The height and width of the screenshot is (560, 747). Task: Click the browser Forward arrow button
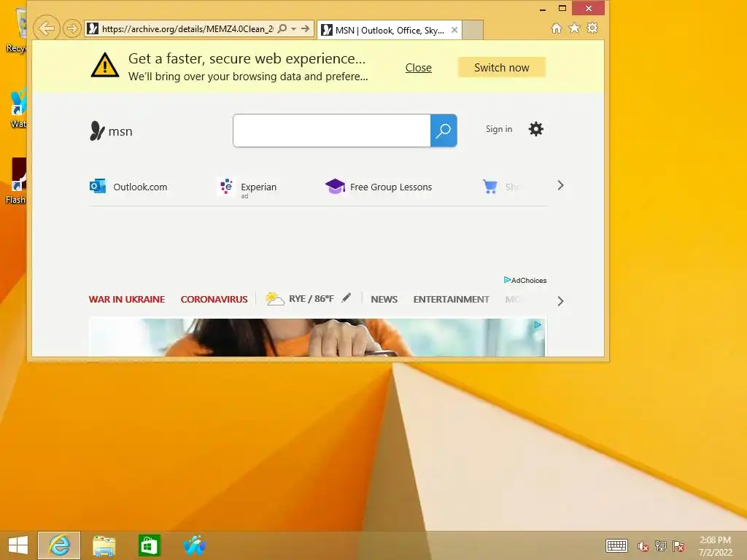coord(71,28)
